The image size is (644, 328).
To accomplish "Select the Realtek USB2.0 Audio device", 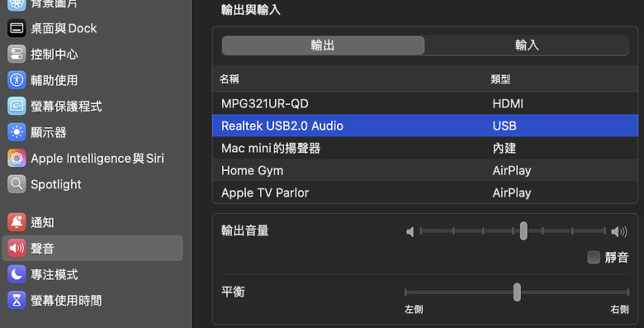I will (424, 126).
